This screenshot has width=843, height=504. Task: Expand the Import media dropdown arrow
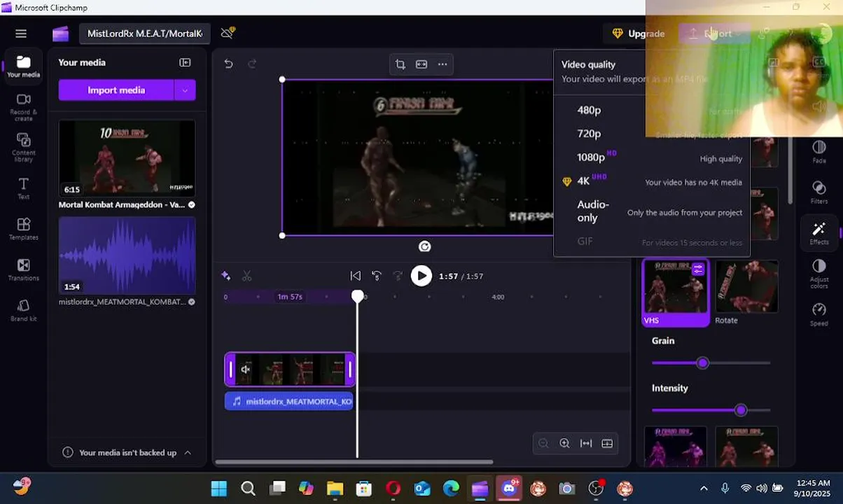tap(185, 90)
